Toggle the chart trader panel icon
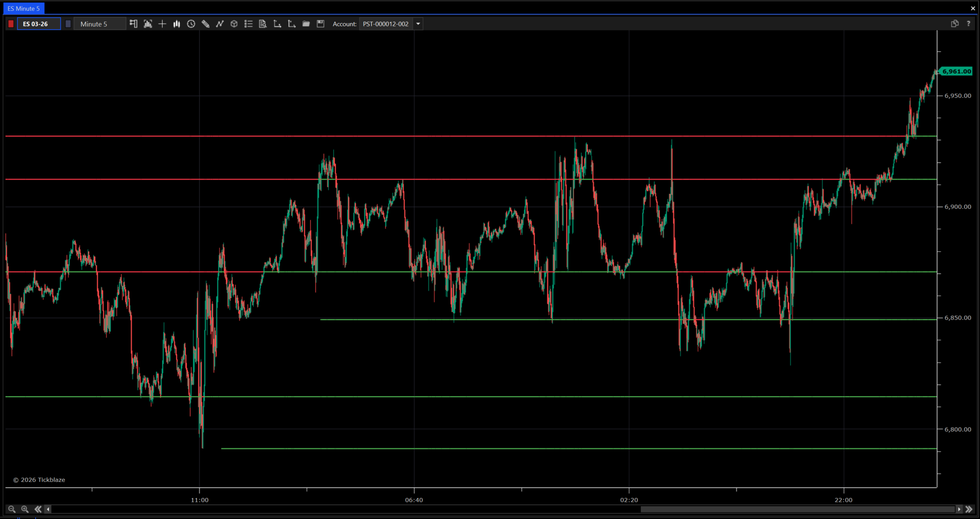 (133, 24)
